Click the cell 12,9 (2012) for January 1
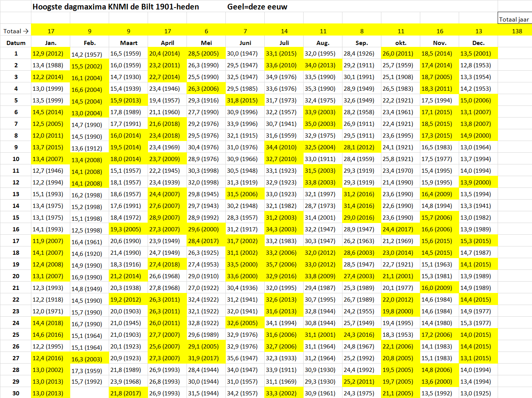 pos(51,53)
